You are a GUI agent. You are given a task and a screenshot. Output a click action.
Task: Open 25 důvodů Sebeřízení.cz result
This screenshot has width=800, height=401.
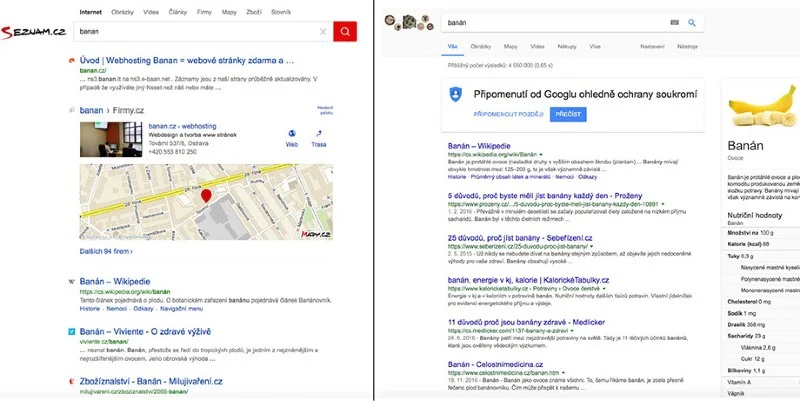pos(520,238)
